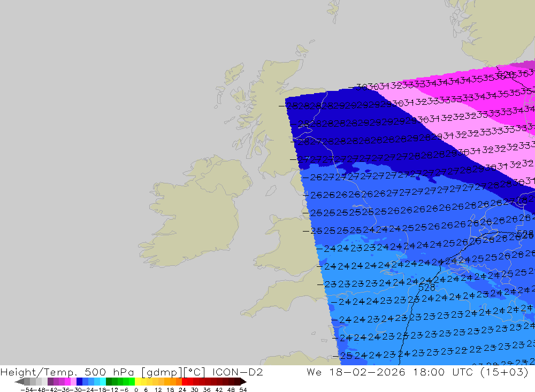Click the forecast step '(15+03)'

click(505, 372)
